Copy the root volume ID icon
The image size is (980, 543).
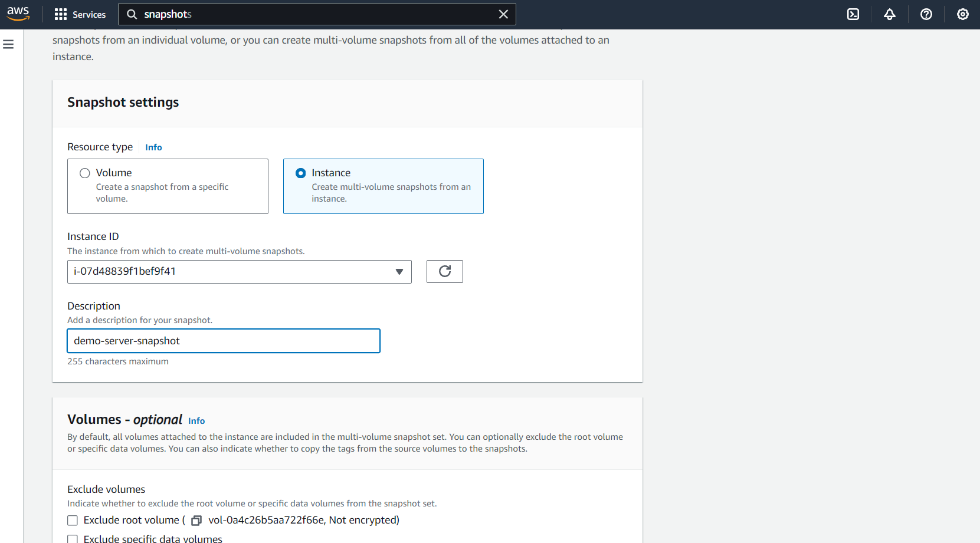point(196,521)
